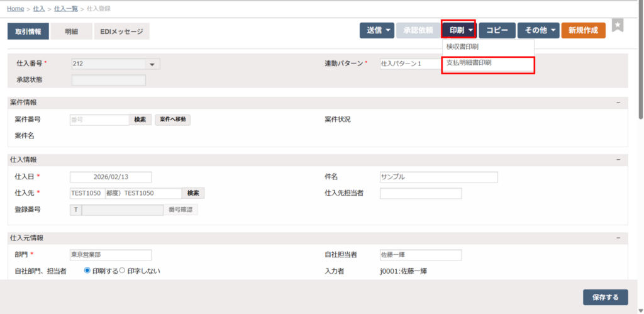The width and height of the screenshot is (644, 314).
Task: Switch to the EDIメッセージ tab
Action: (121, 31)
